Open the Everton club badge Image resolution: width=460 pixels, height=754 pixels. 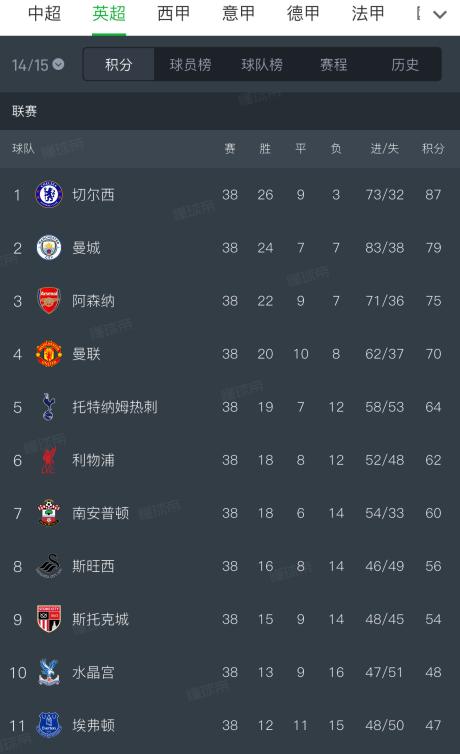(49, 725)
